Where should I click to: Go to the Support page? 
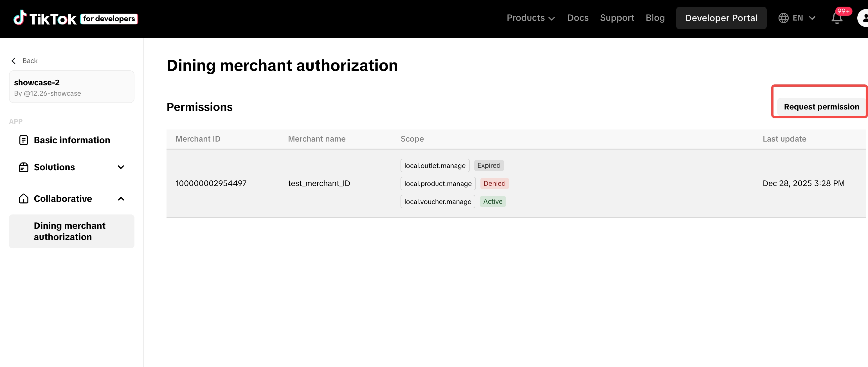(617, 18)
